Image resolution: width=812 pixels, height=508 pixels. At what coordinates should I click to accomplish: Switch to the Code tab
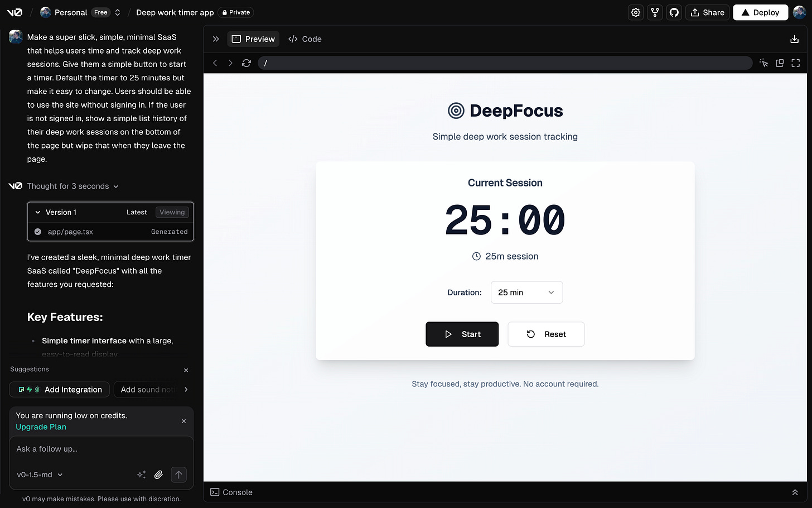coord(305,39)
